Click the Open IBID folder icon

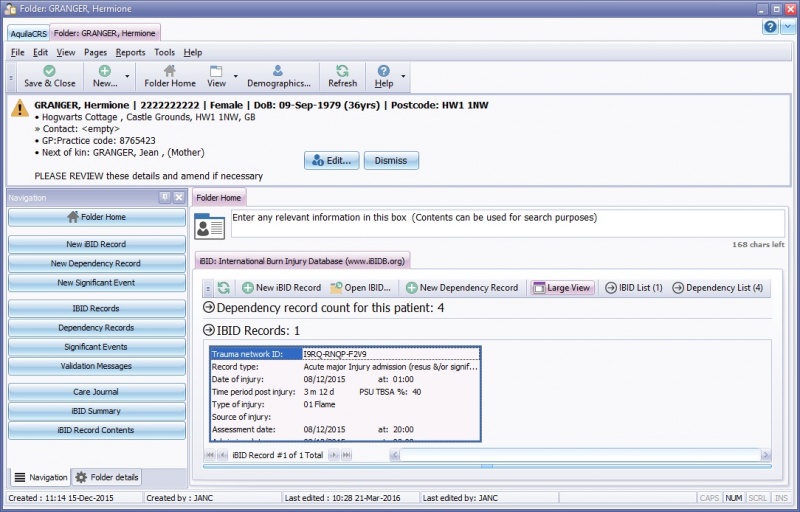(337, 288)
